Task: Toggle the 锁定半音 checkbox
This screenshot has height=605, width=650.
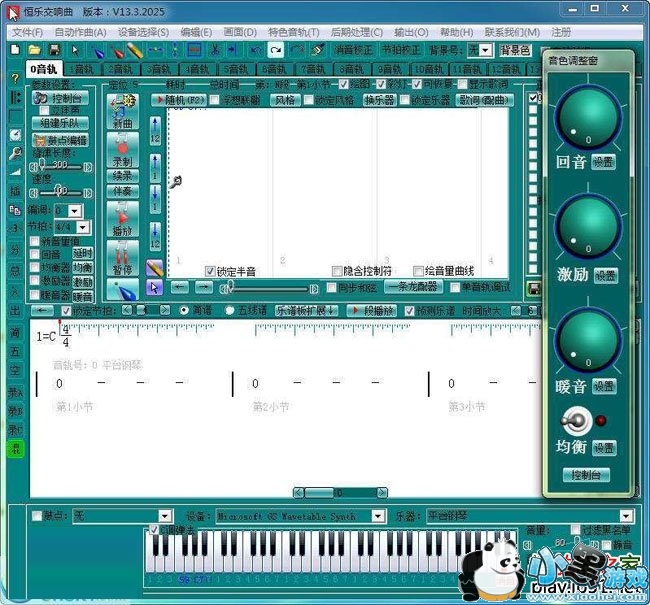Action: coord(210,271)
